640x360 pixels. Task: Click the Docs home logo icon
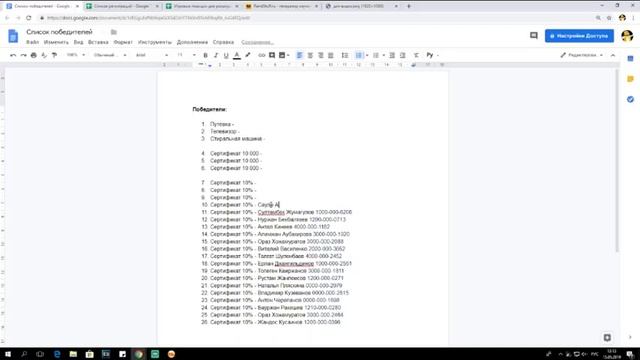click(x=13, y=36)
